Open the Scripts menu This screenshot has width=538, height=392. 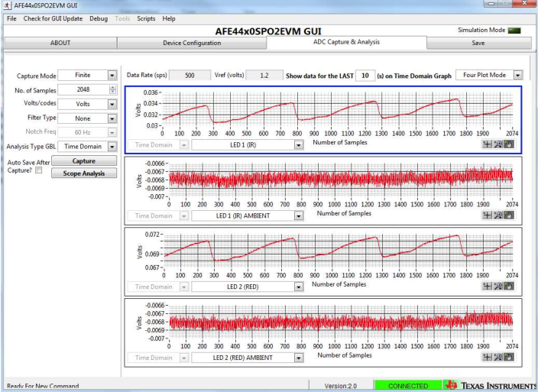pyautogui.click(x=145, y=18)
